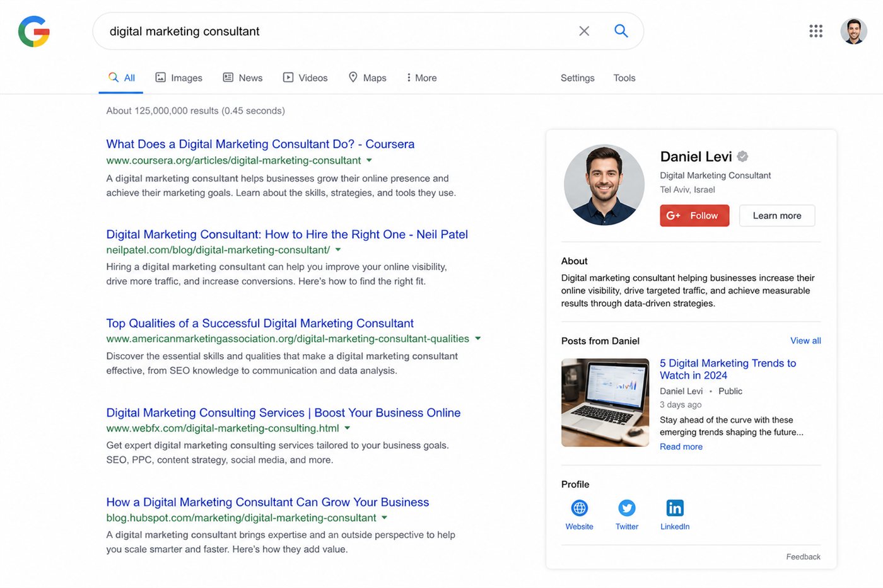Expand options arrow for the neilpatel.com URL
This screenshot has height=588, width=883.
[338, 250]
